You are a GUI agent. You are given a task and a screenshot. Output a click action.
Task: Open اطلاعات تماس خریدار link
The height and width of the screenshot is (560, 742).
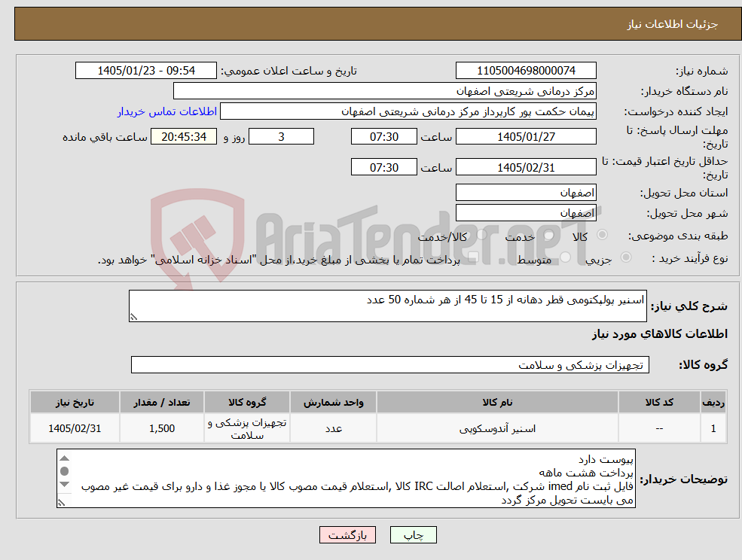(x=167, y=111)
